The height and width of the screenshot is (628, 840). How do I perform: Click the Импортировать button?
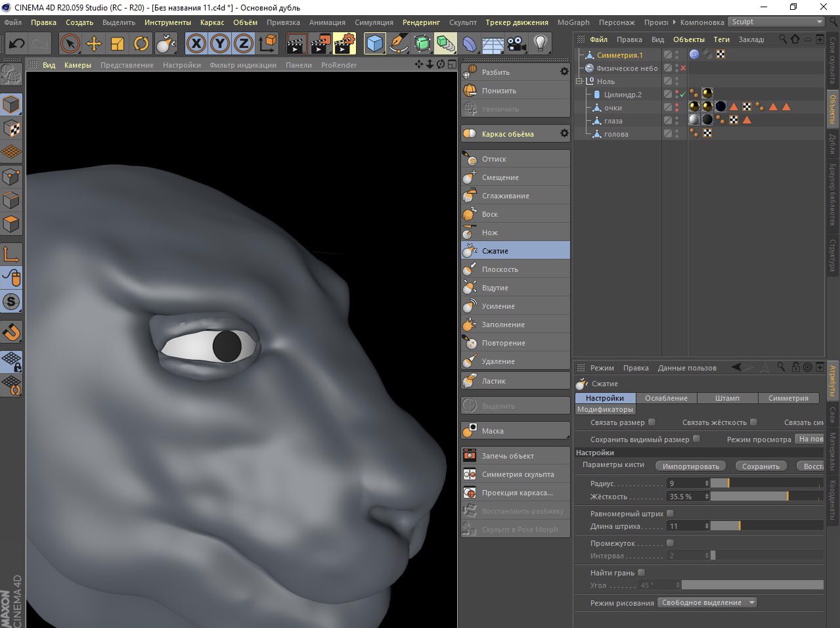click(690, 466)
